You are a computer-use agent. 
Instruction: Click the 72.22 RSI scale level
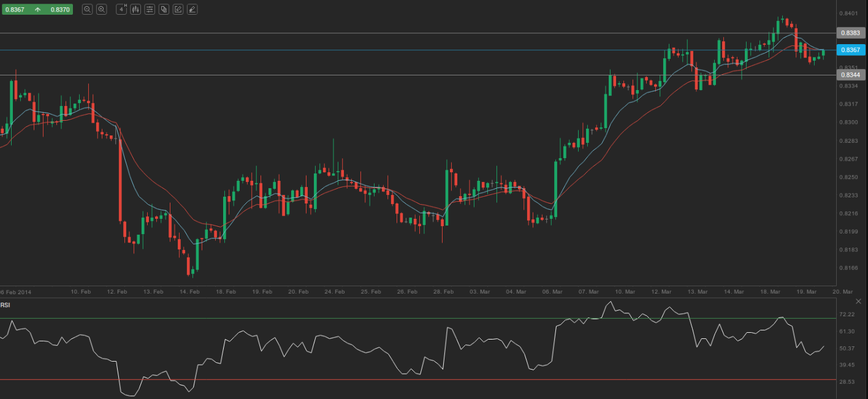click(847, 314)
